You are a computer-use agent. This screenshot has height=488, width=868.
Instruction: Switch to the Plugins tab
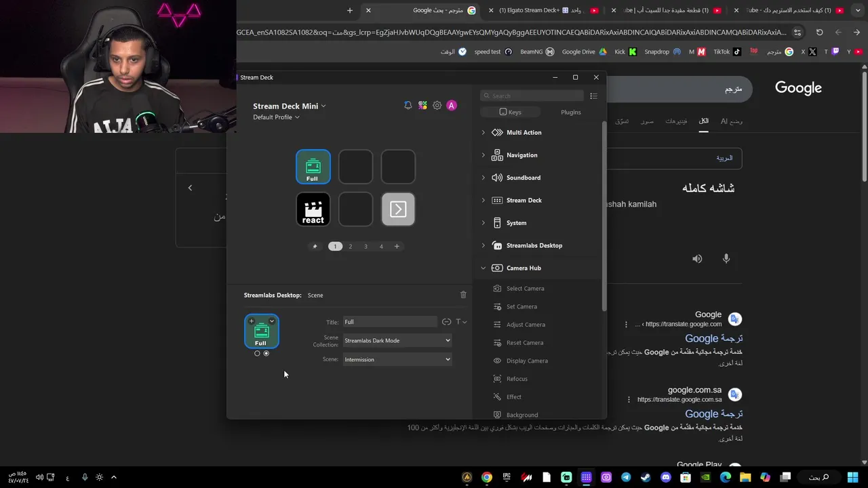pos(570,113)
